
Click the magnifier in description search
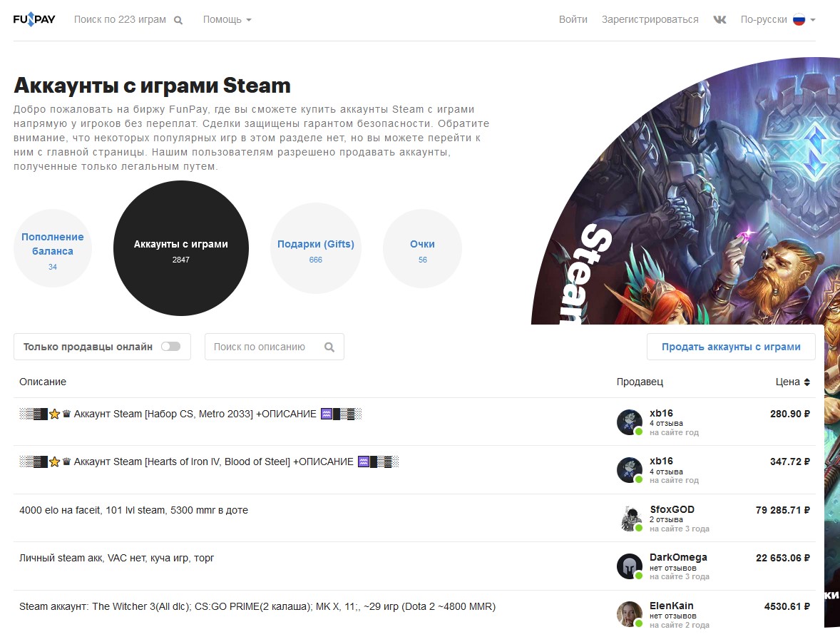pyautogui.click(x=329, y=347)
